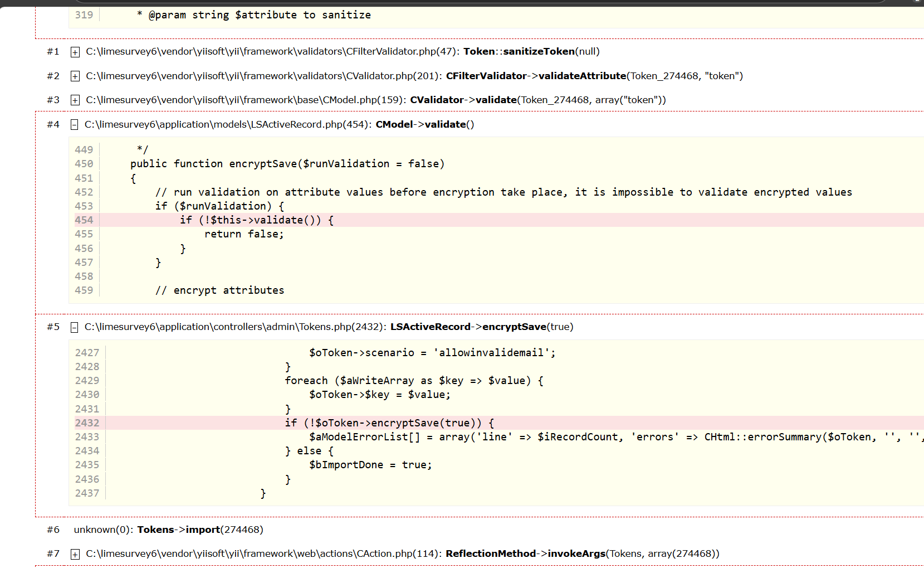Screen dimensions: 924x568
Task: Expand stack frame #1 plus icon
Action: 75,52
